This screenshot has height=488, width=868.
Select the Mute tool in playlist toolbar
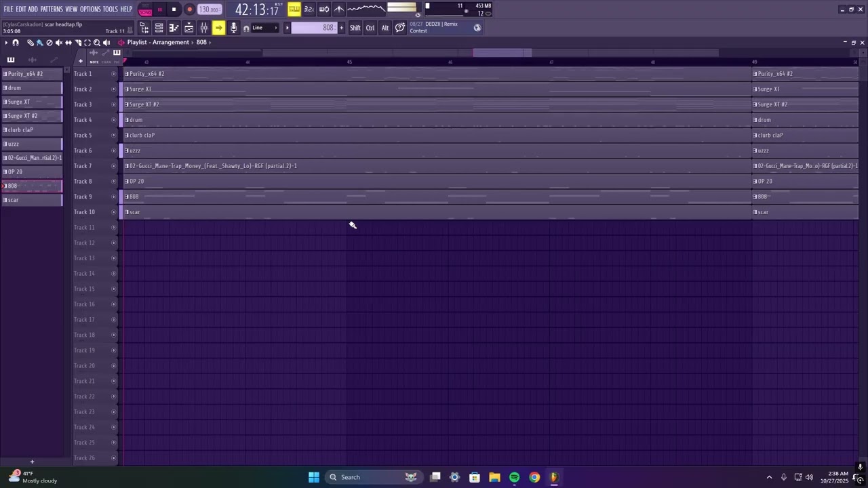click(59, 43)
